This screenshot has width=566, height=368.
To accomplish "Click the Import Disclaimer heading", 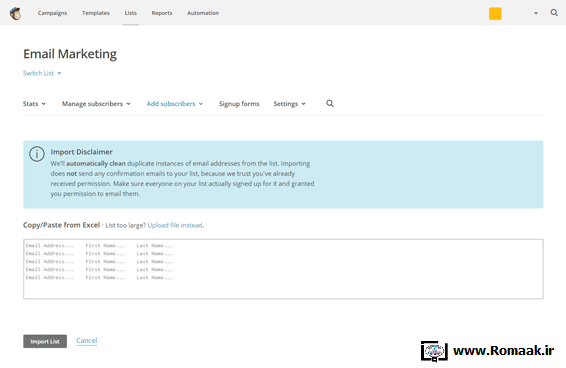I will pyautogui.click(x=82, y=152).
